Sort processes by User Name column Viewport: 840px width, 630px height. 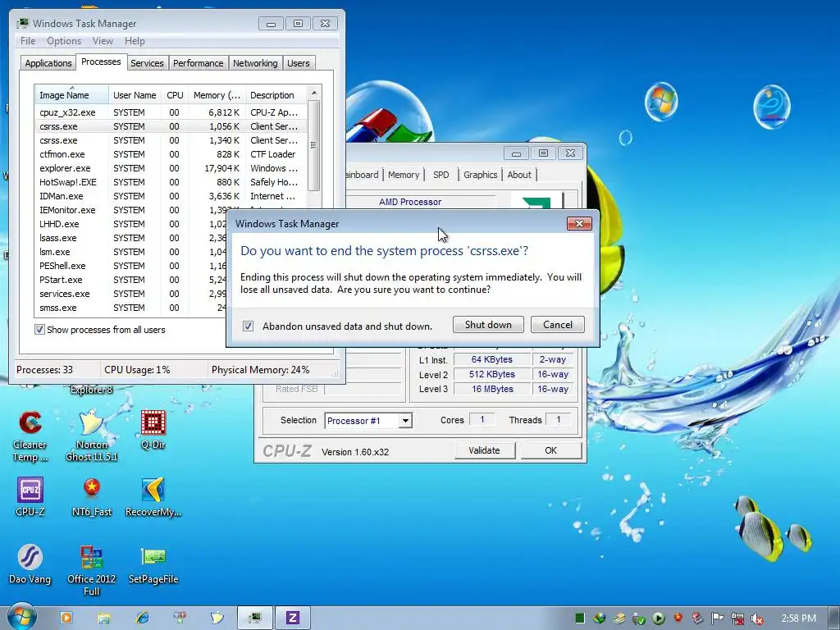pos(135,95)
